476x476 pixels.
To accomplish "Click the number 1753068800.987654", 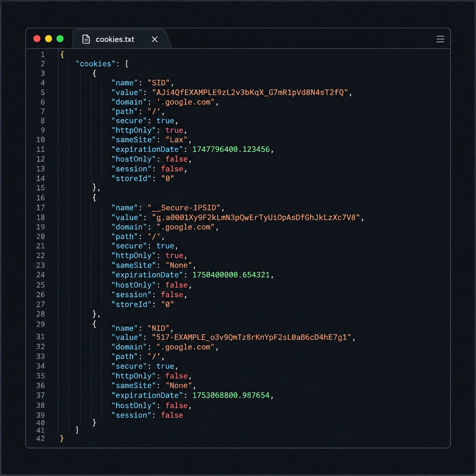I will 231,395.
